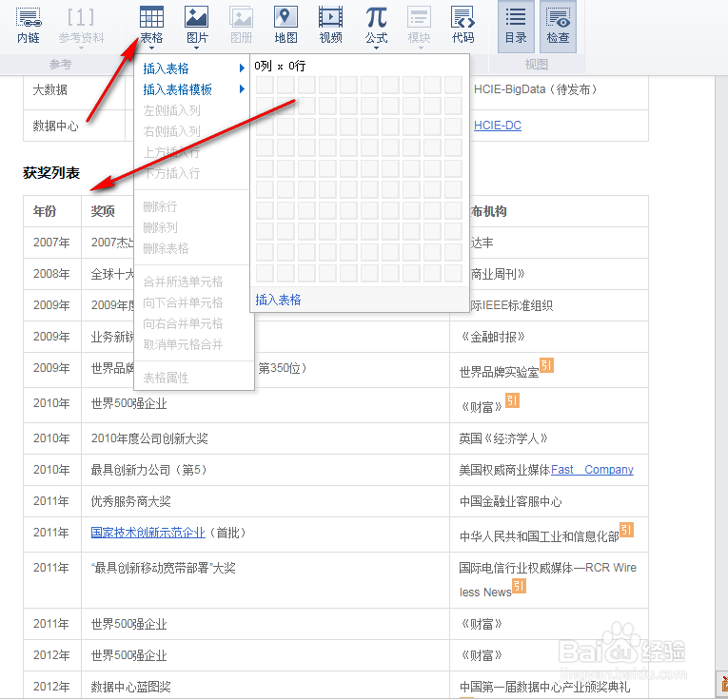Click the 引 citation badge after less News
Screen dimensions: 728x700
click(x=519, y=586)
